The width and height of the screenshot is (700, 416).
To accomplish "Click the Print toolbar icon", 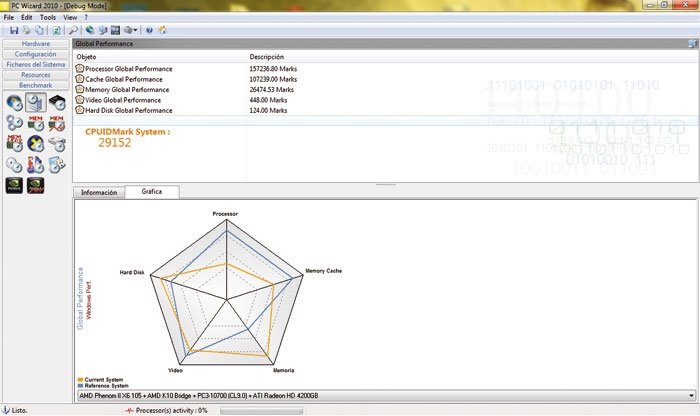I will tap(27, 30).
